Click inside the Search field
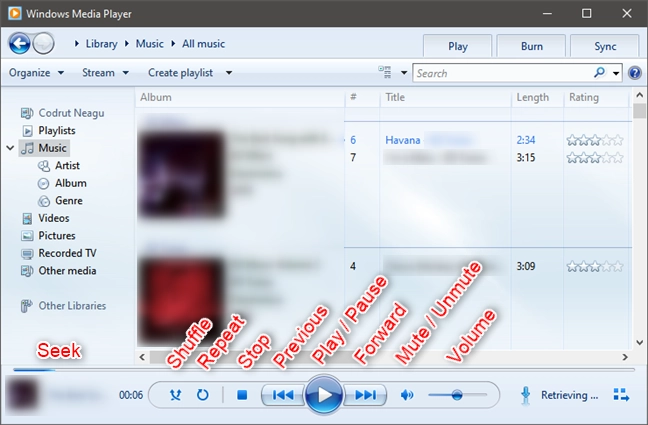 pyautogui.click(x=503, y=73)
